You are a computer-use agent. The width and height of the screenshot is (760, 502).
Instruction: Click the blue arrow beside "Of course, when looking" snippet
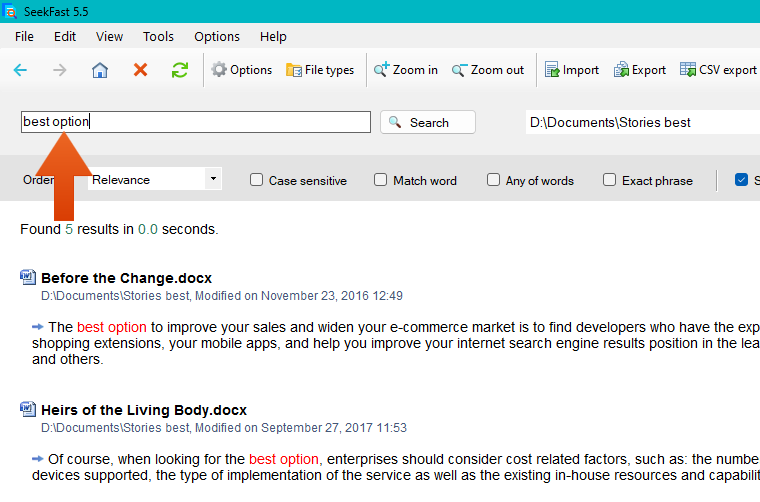point(38,459)
